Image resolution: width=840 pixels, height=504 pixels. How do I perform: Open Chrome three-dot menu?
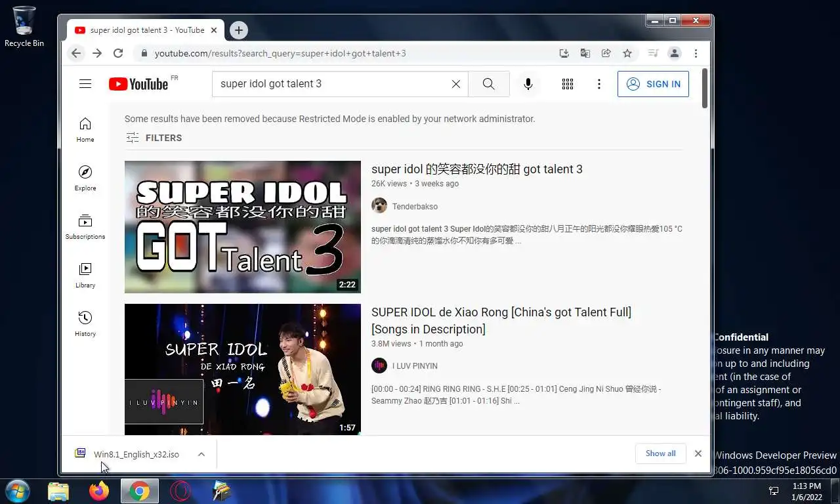point(696,53)
